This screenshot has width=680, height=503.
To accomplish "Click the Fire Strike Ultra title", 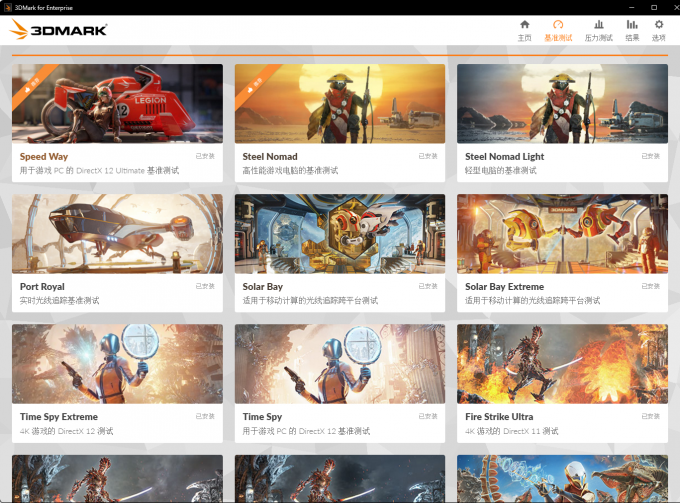I will coord(499,417).
